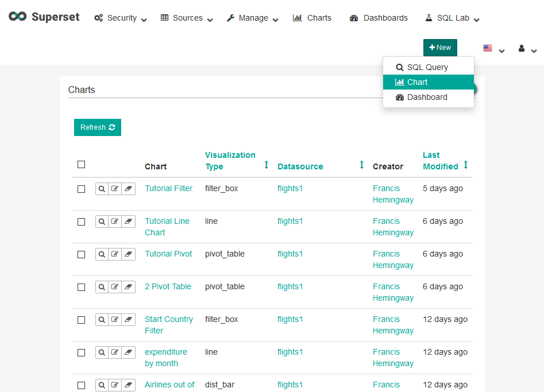
Task: Toggle the select-all checkbox in table header
Action: pos(81,165)
